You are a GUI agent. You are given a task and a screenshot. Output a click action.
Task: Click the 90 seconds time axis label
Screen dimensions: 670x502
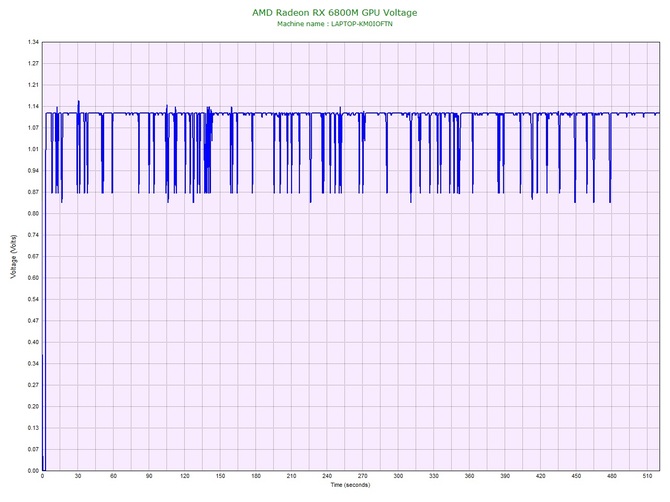[149, 476]
